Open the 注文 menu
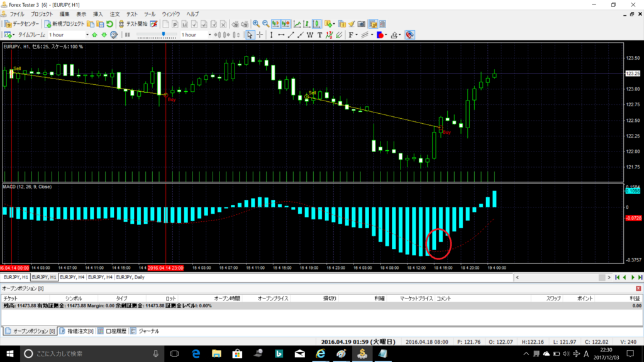 pos(114,14)
